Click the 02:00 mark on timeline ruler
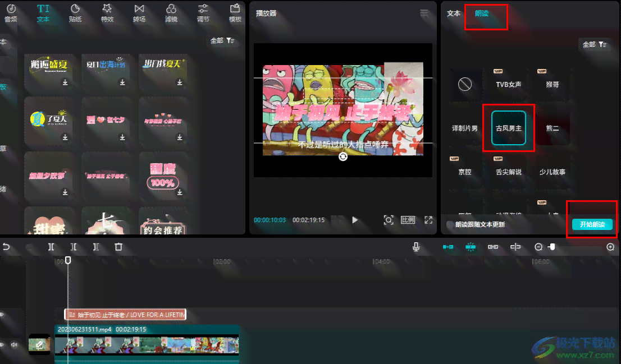The image size is (621, 364). click(x=222, y=261)
